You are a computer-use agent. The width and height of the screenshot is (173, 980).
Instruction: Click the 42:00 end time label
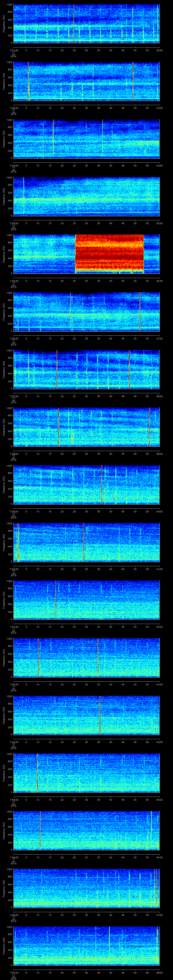159,627
